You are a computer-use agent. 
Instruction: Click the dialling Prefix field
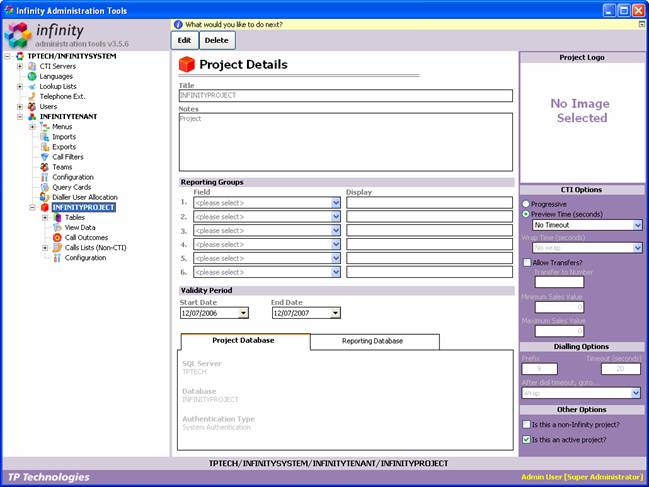pyautogui.click(x=540, y=369)
